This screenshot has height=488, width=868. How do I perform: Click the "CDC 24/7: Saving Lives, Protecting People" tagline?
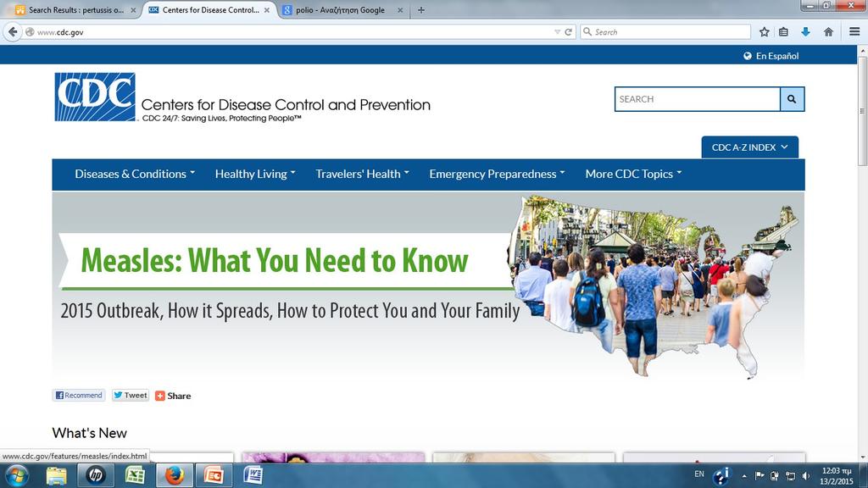click(x=221, y=119)
